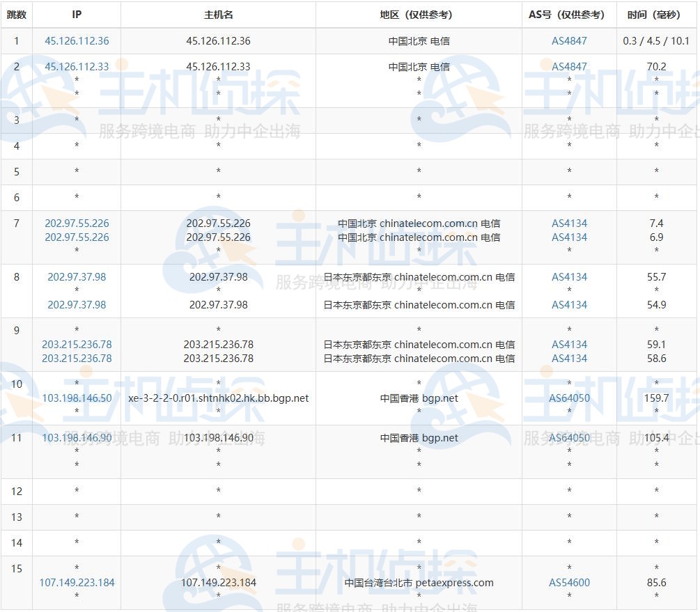Open AS4847 link in hop 1 row
This screenshot has width=700, height=612.
[569, 41]
